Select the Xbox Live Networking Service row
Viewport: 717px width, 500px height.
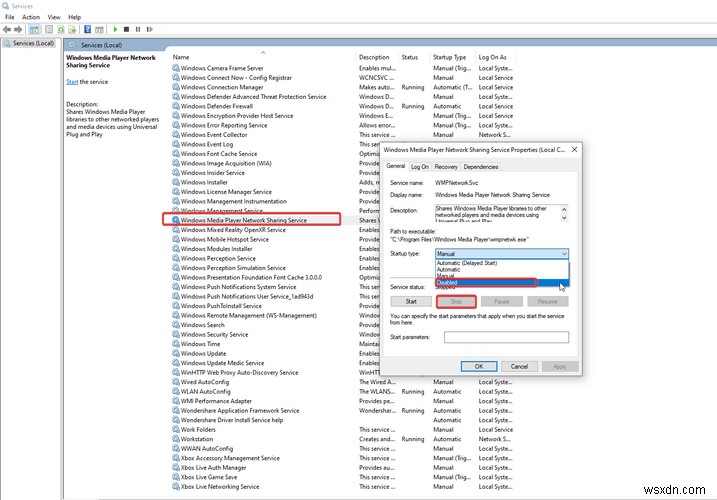(x=343, y=487)
